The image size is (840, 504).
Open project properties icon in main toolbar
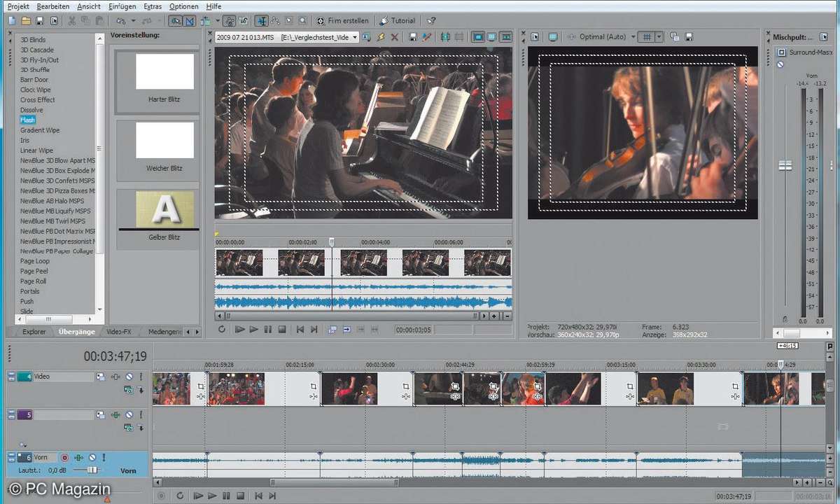(55, 21)
